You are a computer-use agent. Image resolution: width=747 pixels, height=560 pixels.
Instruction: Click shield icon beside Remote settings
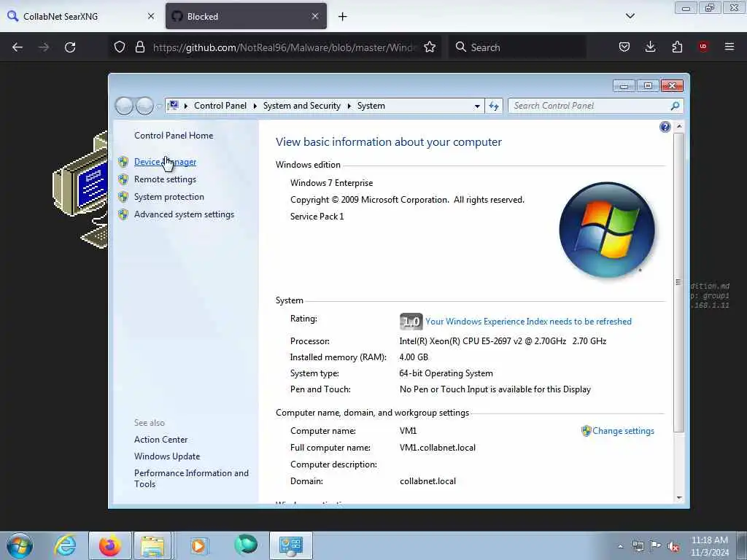(x=123, y=179)
